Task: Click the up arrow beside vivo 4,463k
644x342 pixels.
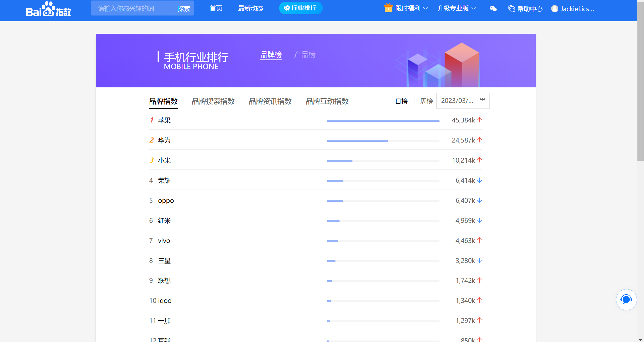Action: 479,240
